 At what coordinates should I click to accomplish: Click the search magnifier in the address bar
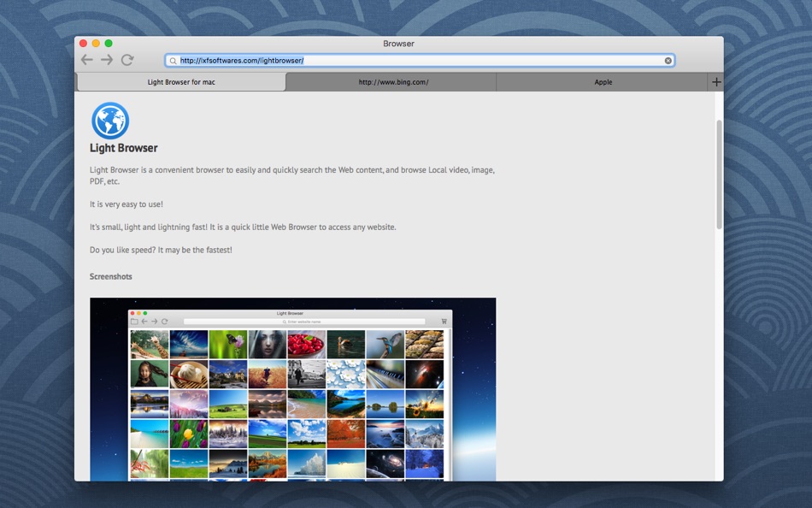173,61
